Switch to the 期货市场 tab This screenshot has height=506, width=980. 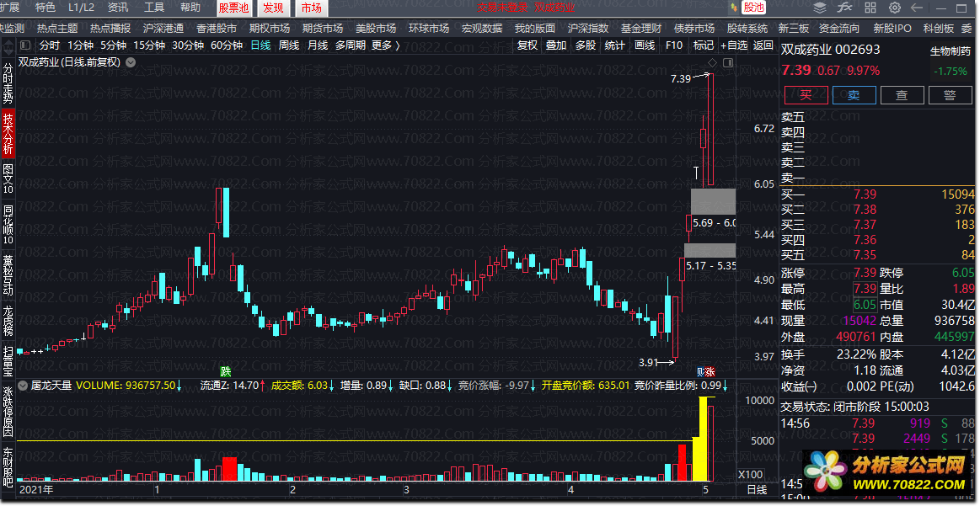click(323, 29)
